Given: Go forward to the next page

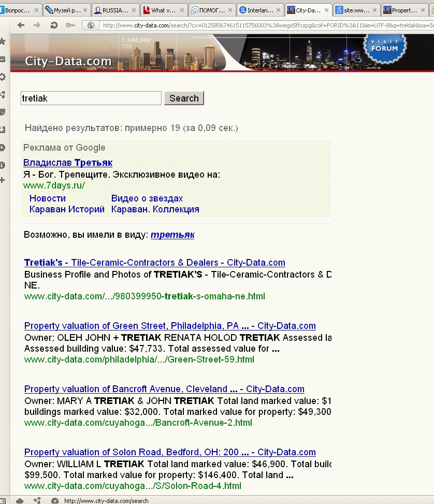Looking at the screenshot, I should tap(37, 25).
